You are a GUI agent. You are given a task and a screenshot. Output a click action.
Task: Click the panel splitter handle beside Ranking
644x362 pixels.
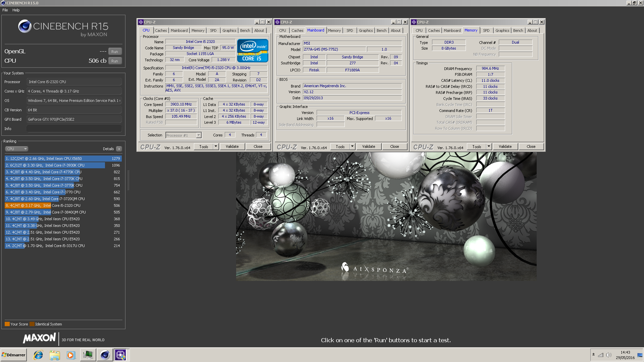tap(128, 180)
